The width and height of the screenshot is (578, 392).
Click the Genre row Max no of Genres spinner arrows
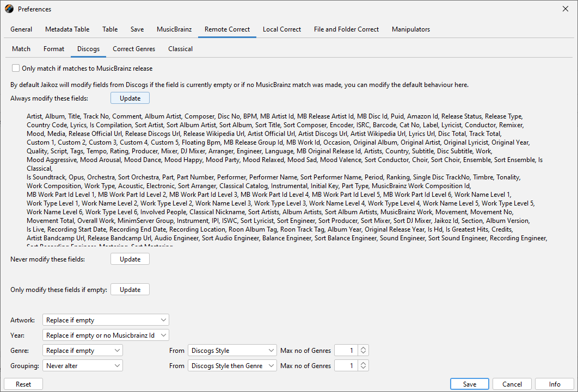[x=363, y=351]
